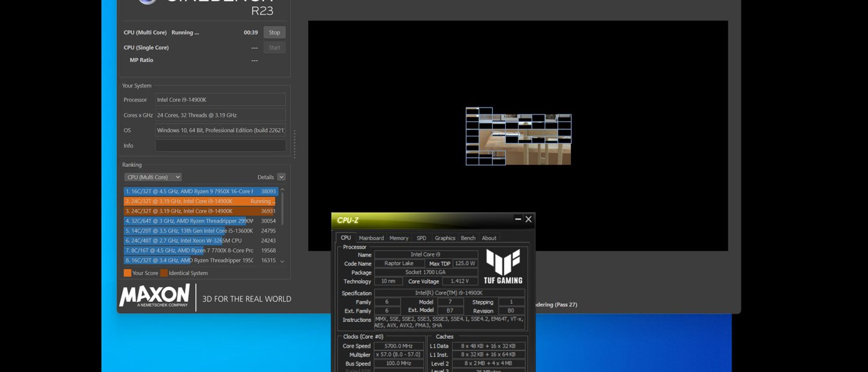Click the Processor field showing i9-14900K
Image resolution: width=868 pixels, height=372 pixels.
click(x=220, y=100)
